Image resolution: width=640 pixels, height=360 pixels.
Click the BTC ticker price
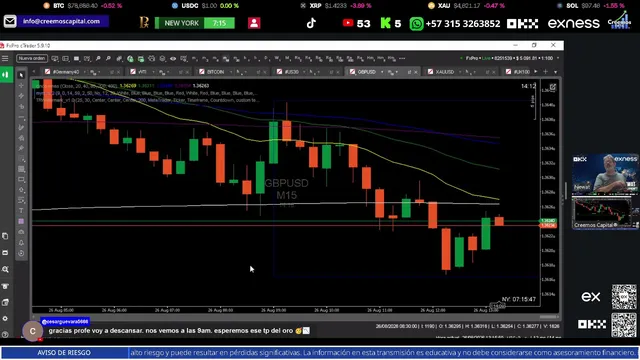(x=82, y=6)
